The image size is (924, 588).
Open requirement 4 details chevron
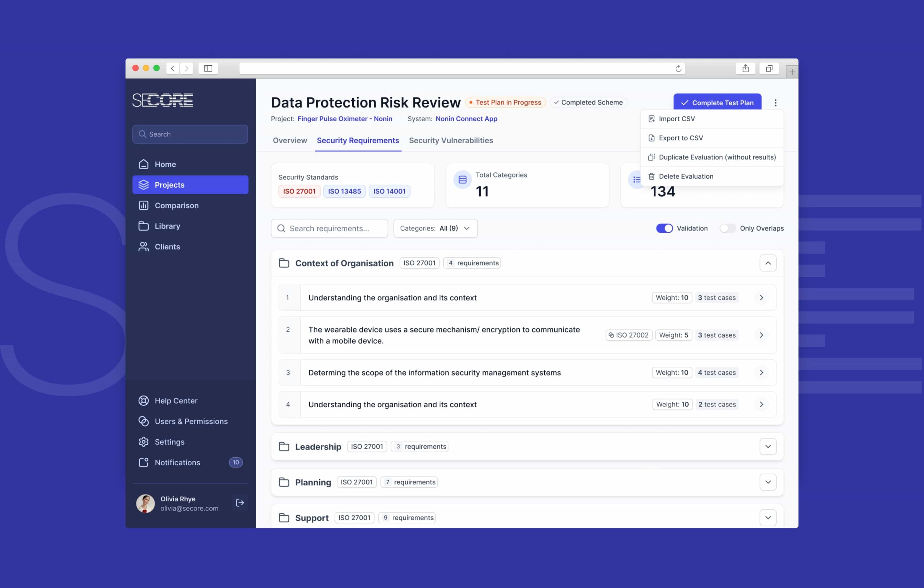point(761,404)
